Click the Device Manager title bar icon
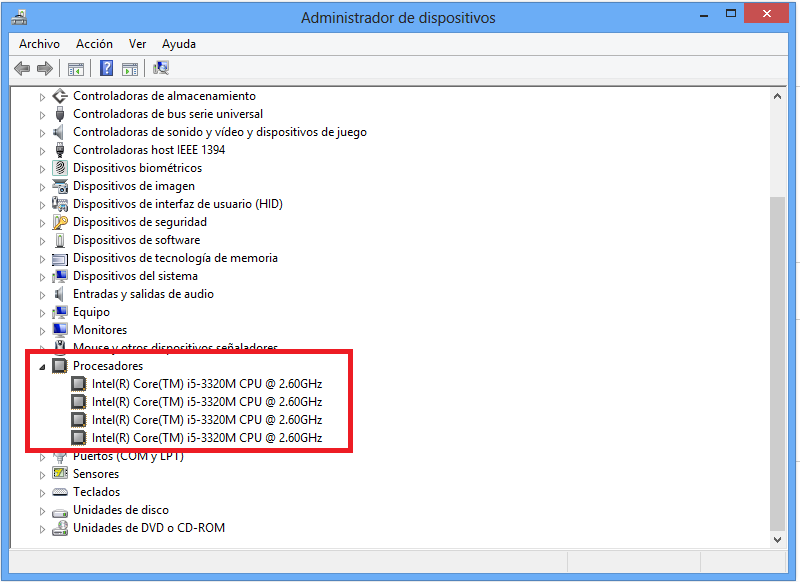 click(x=19, y=17)
